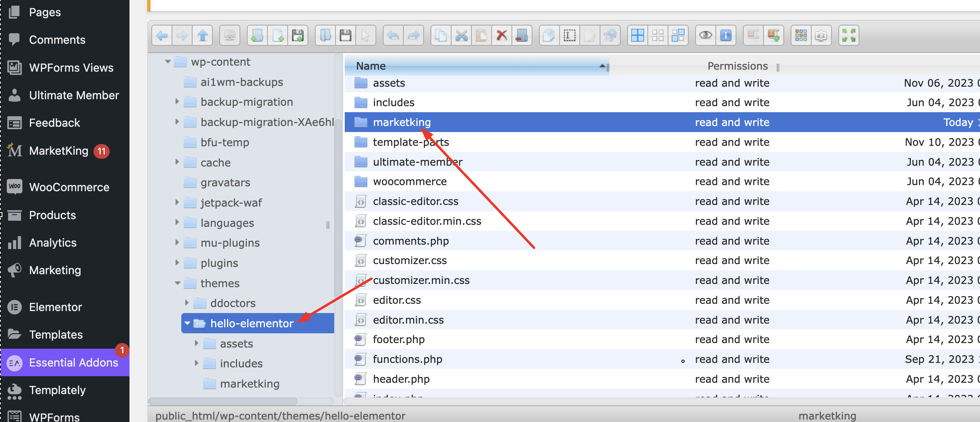Click the Rename (dashed text box) icon

570,36
